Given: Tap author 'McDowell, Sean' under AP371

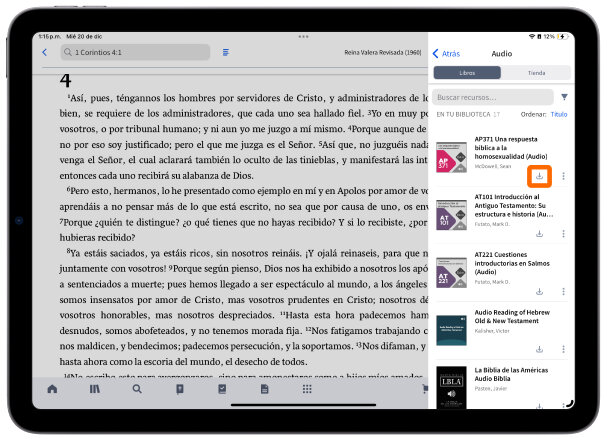Looking at the screenshot, I should point(492,166).
